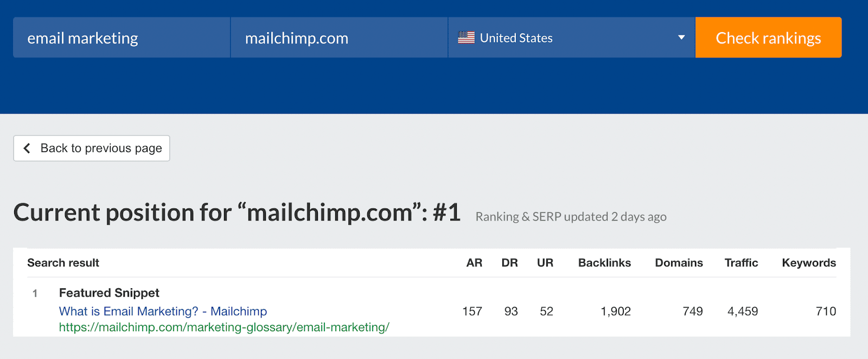Image resolution: width=868 pixels, height=359 pixels.
Task: Click the AR column header
Action: (x=474, y=263)
